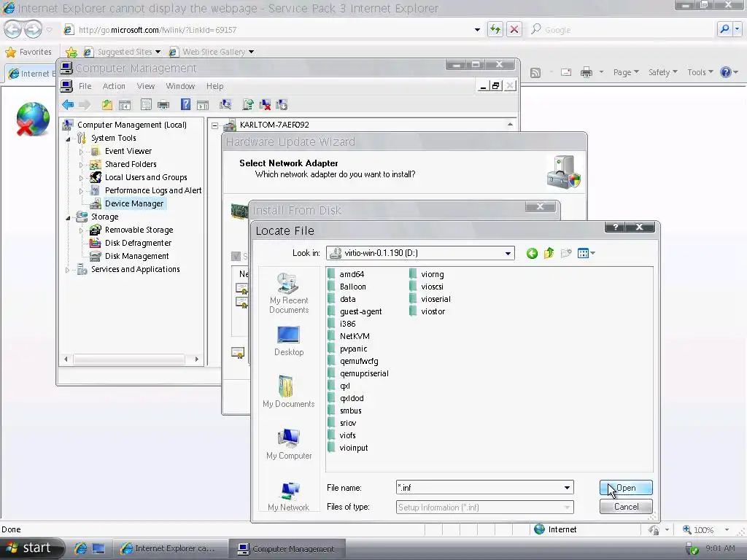Go up one folder level in Locate File
The width and height of the screenshot is (747, 560).
click(x=549, y=253)
